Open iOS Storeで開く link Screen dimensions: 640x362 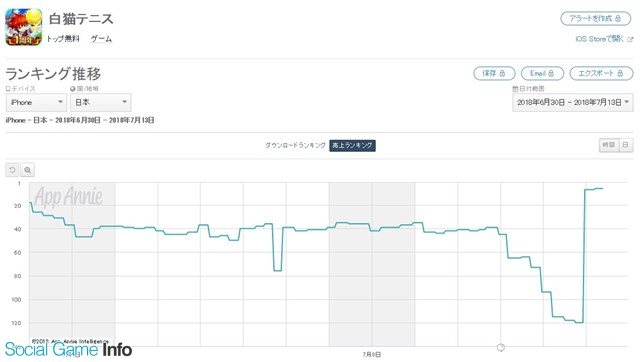(600, 39)
